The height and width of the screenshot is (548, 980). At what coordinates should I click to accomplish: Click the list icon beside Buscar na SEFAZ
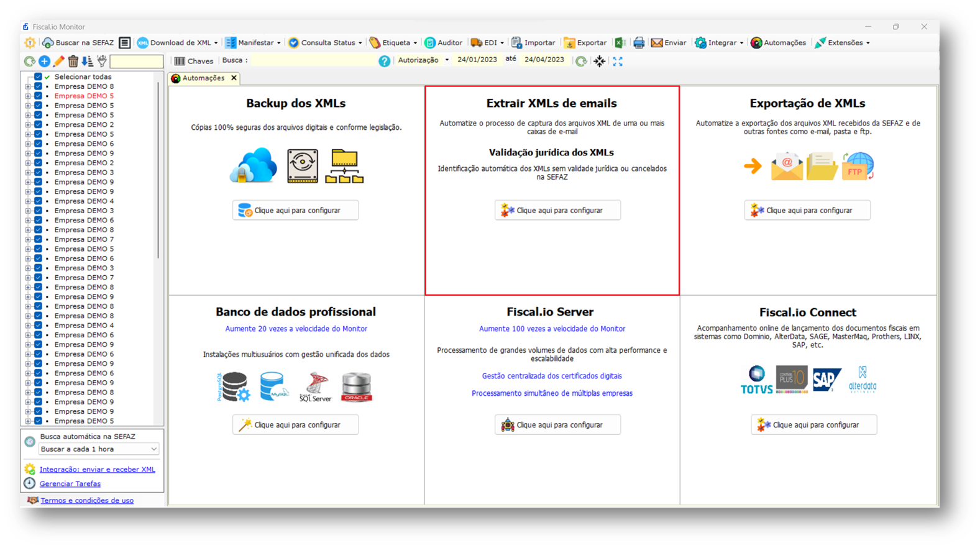(125, 43)
